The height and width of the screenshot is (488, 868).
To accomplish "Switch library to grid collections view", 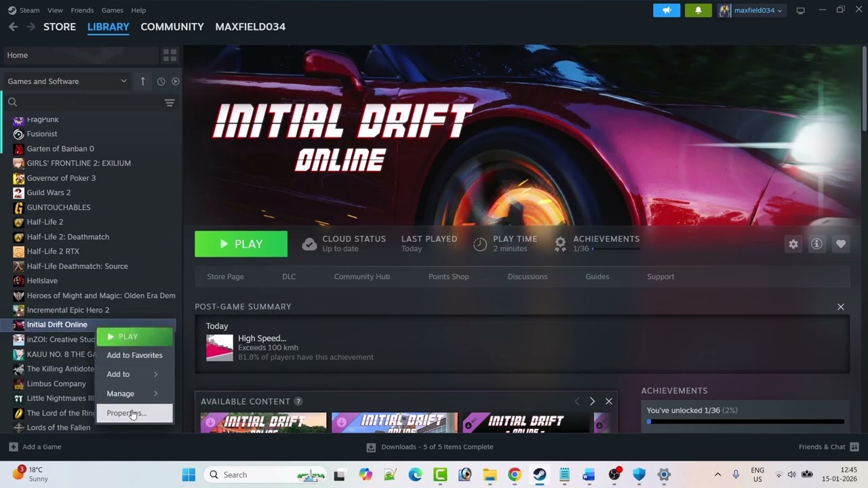I will pyautogui.click(x=170, y=55).
